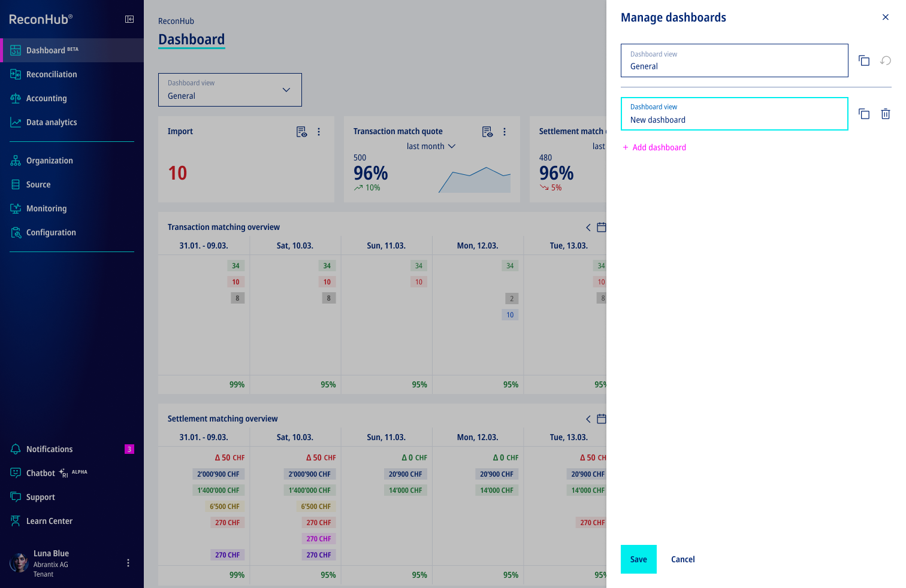Save the dashboard changes

coord(638,559)
